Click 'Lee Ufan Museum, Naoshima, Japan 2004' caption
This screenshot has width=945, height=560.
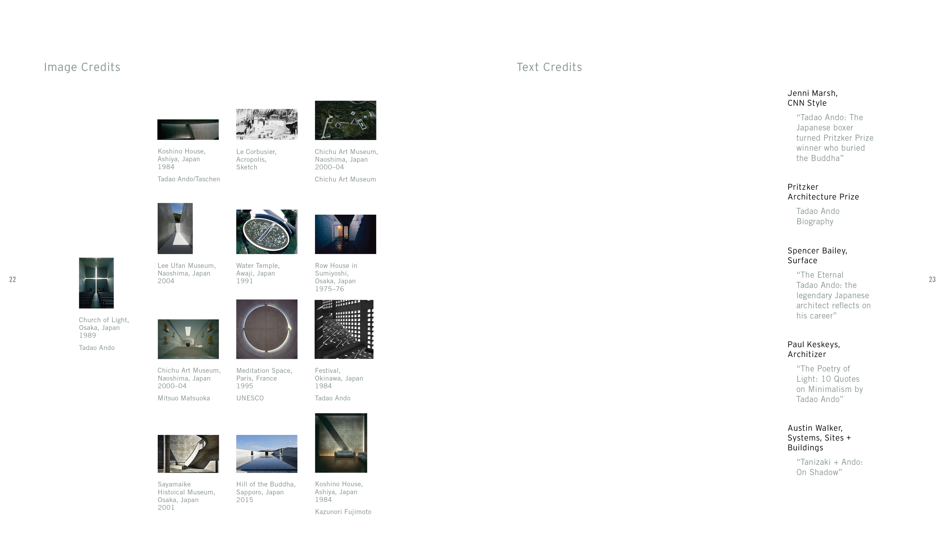tap(187, 273)
